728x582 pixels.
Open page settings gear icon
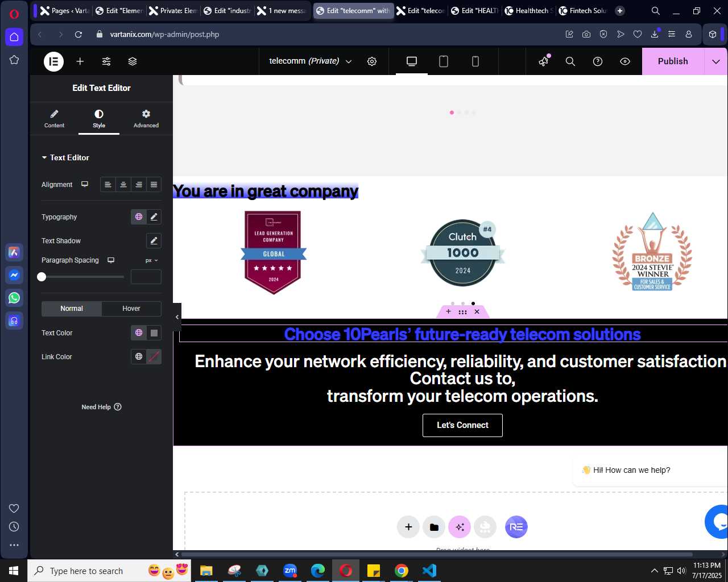pos(372,61)
